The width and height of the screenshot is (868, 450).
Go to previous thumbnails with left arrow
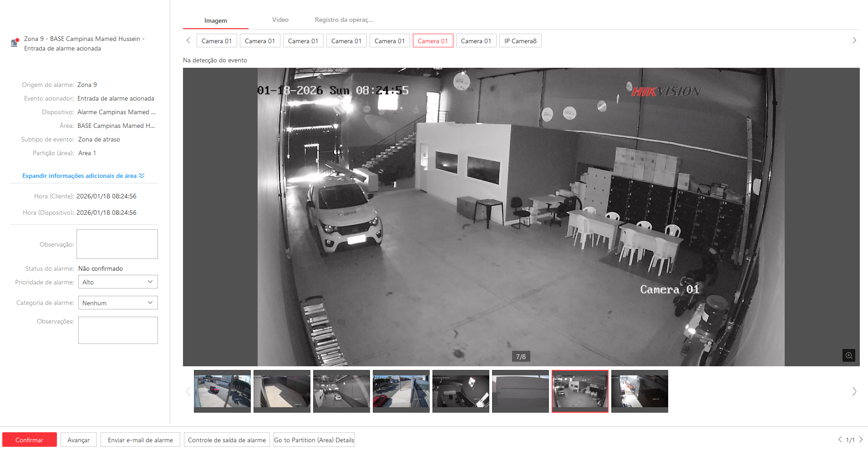[188, 391]
